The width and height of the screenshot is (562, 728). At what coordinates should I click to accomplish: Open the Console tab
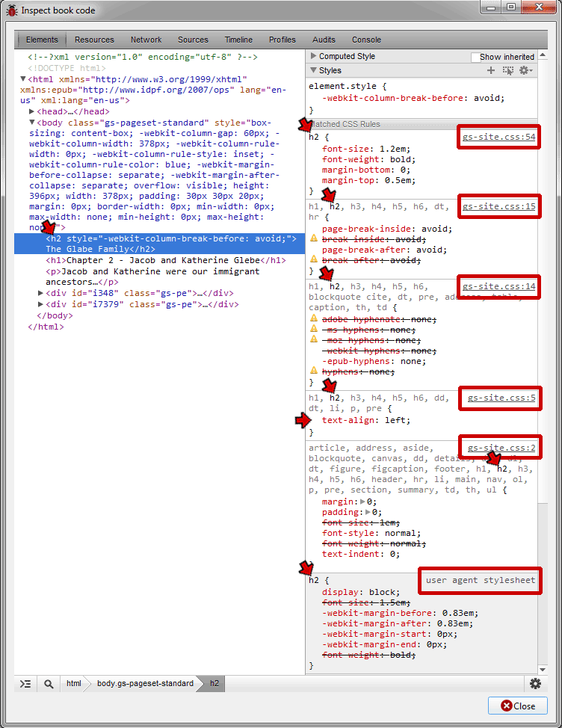tap(366, 40)
